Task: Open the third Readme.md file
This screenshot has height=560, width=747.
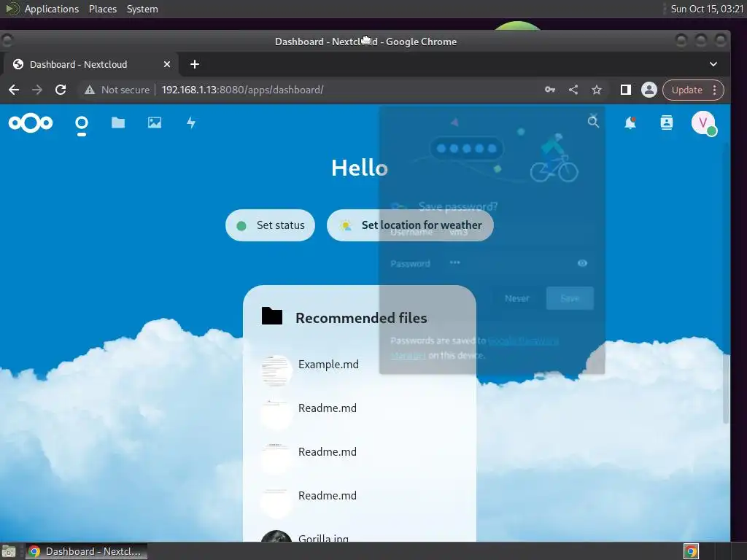Action: [x=328, y=496]
